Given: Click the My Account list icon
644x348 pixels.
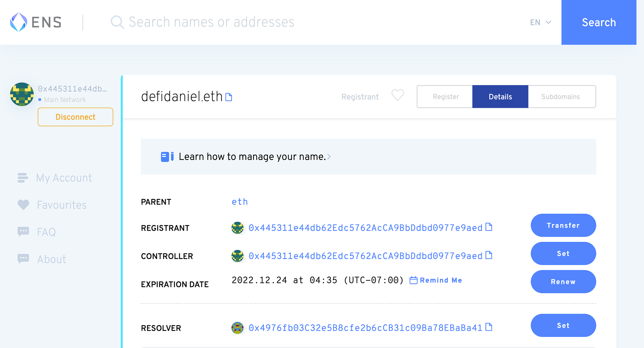Looking at the screenshot, I should [x=23, y=178].
